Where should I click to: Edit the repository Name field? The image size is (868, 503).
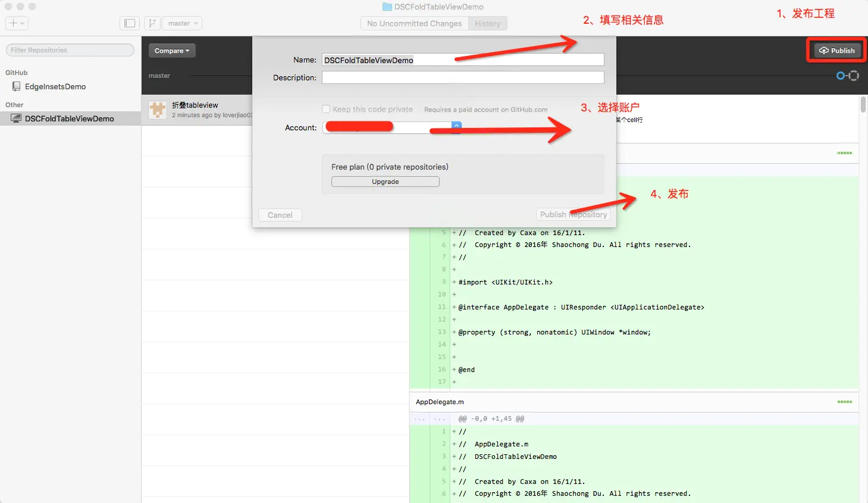tap(463, 60)
